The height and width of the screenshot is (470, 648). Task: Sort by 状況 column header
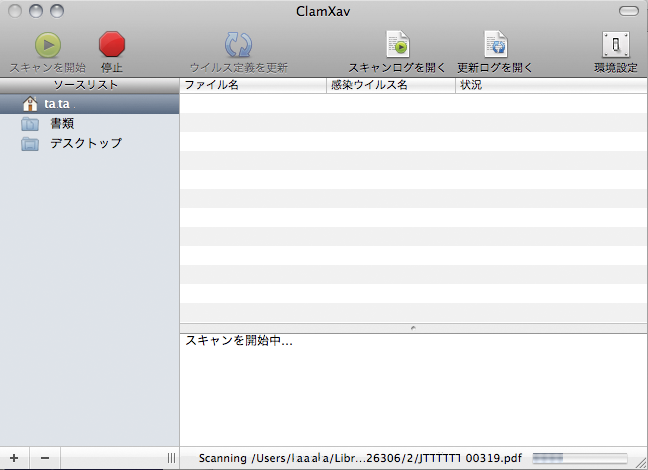551,85
